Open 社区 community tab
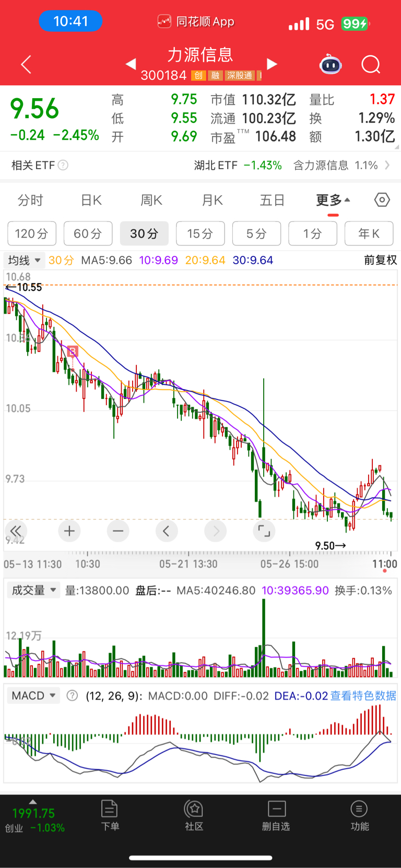 point(194,816)
